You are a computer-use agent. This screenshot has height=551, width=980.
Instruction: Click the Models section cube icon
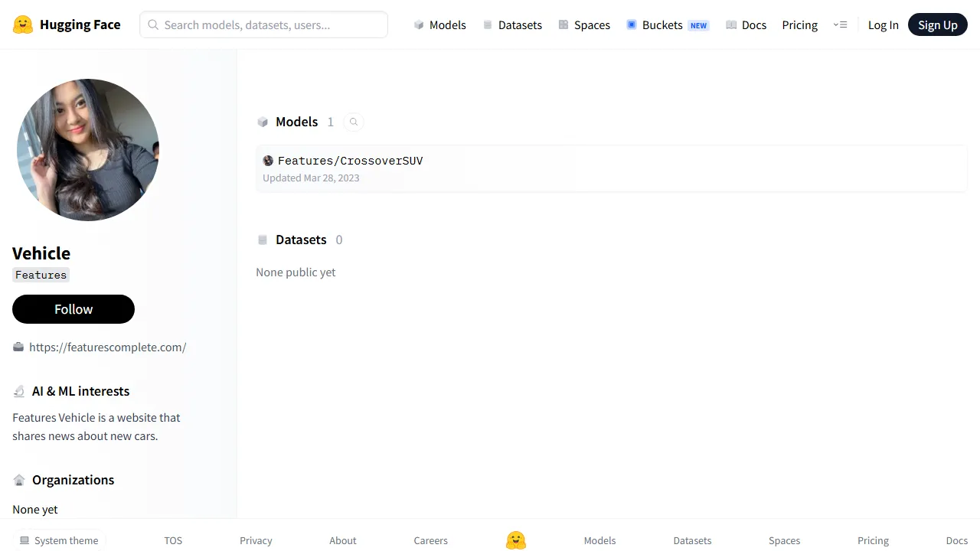click(263, 122)
